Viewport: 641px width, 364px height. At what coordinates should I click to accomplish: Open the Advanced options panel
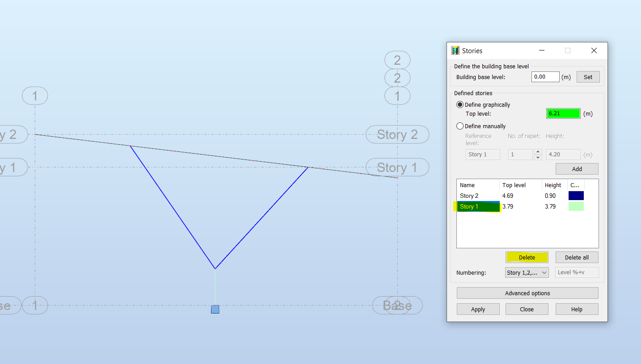[527, 293]
